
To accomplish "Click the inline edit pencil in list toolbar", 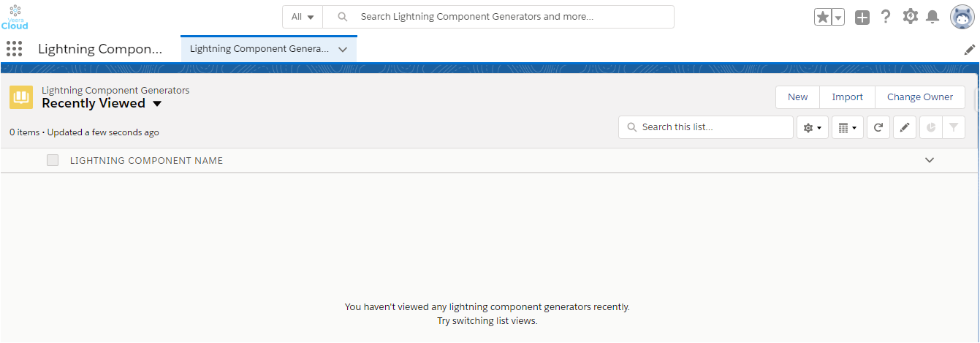I will click(904, 127).
